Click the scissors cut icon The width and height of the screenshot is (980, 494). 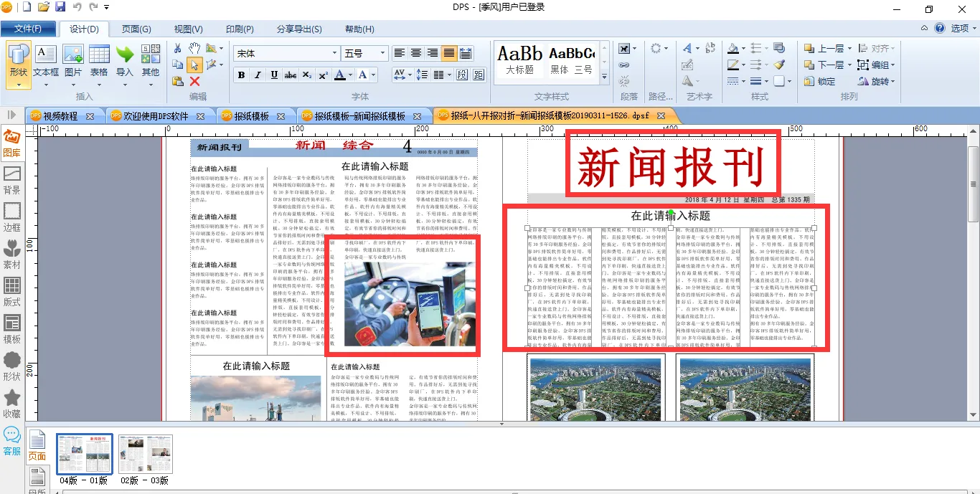pos(177,48)
